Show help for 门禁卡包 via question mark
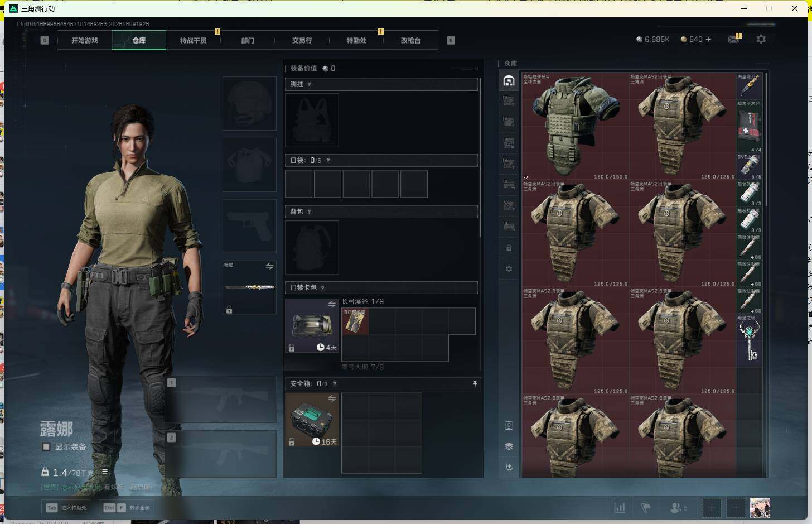The height and width of the screenshot is (524, 812). (x=322, y=288)
